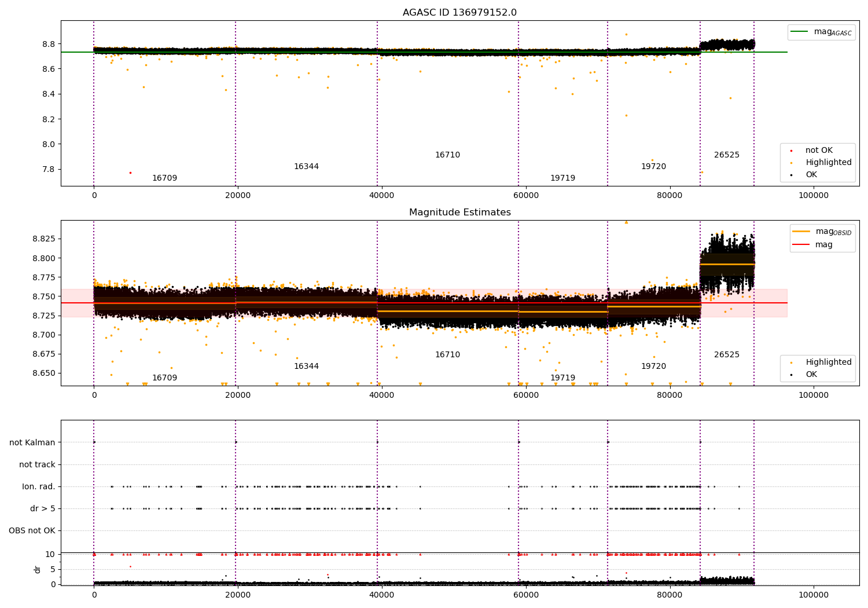Click the 7.8 y-tick in the top plot

click(49, 170)
